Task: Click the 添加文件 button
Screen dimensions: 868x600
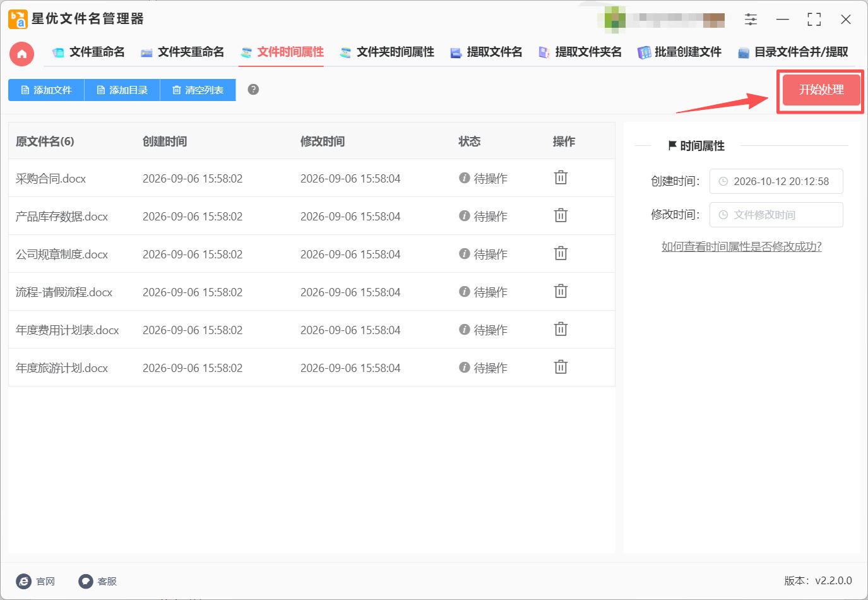Action: [x=46, y=90]
